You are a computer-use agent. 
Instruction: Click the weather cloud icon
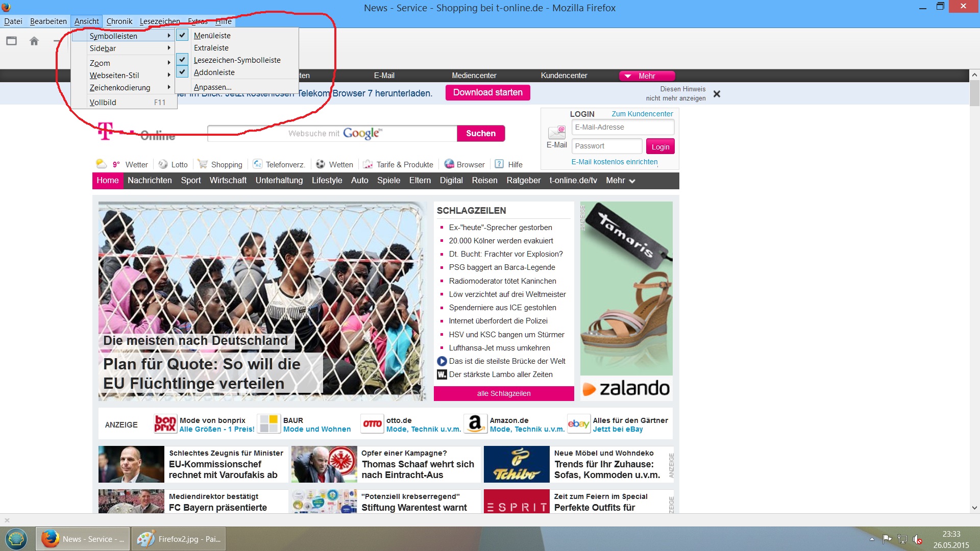point(101,164)
